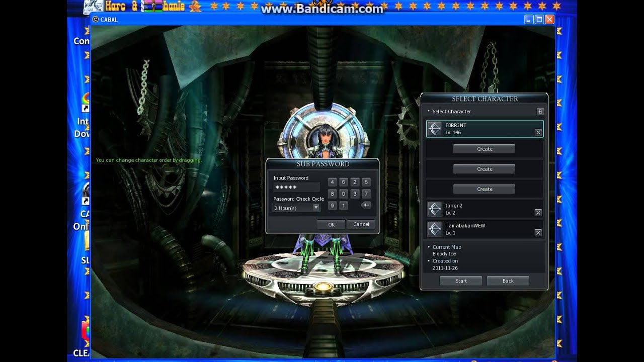This screenshot has height=362, width=644.
Task: Delete the tangn2 character via X
Action: click(538, 213)
